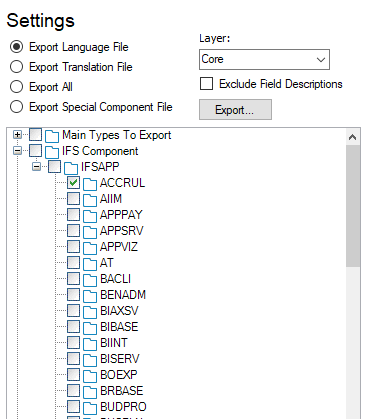
Task: Click the APPVIZ folder icon
Action: click(x=90, y=248)
